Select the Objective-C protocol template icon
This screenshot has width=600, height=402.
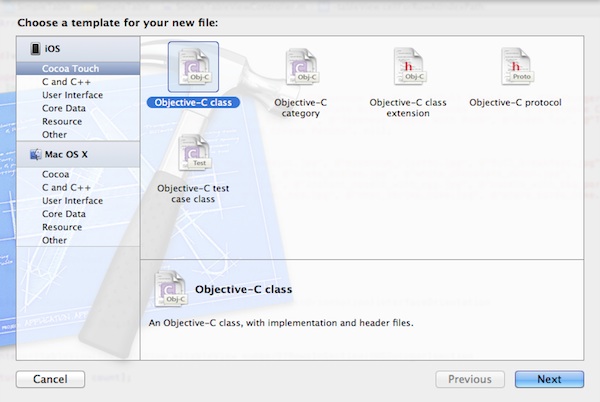click(x=515, y=67)
